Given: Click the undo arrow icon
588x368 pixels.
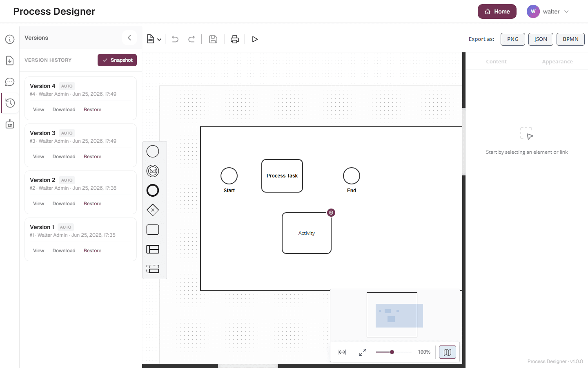Looking at the screenshot, I should click(x=175, y=39).
